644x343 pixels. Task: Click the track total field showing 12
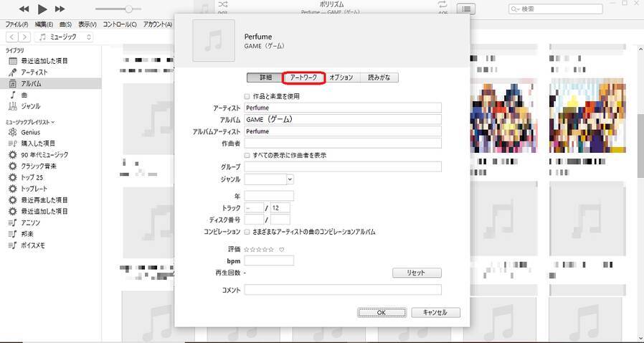pyautogui.click(x=280, y=208)
